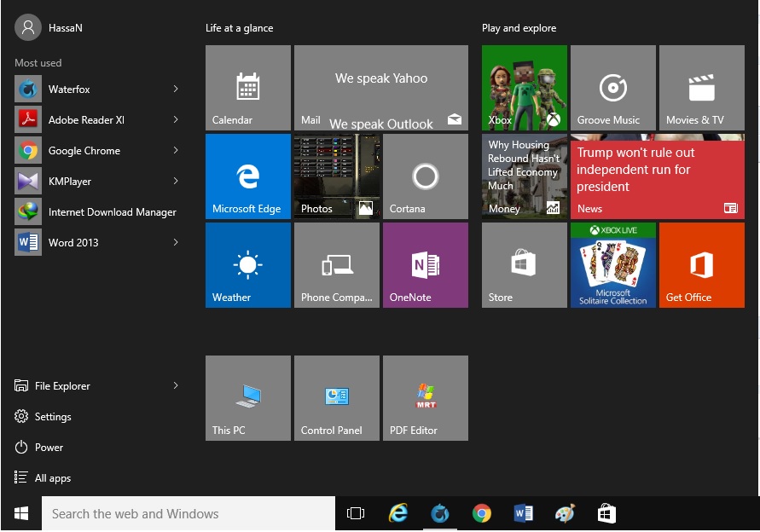Launch Groove Music tile

[612, 88]
